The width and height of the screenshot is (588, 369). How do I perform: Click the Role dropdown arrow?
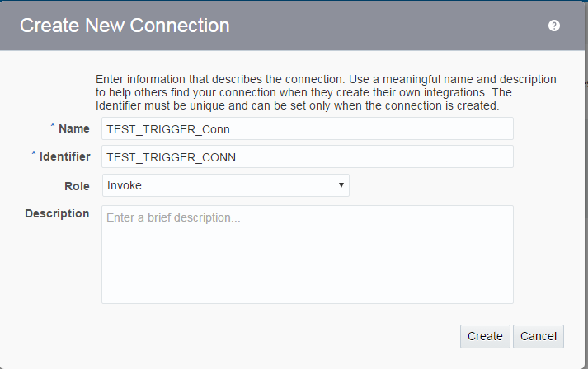pyautogui.click(x=341, y=185)
